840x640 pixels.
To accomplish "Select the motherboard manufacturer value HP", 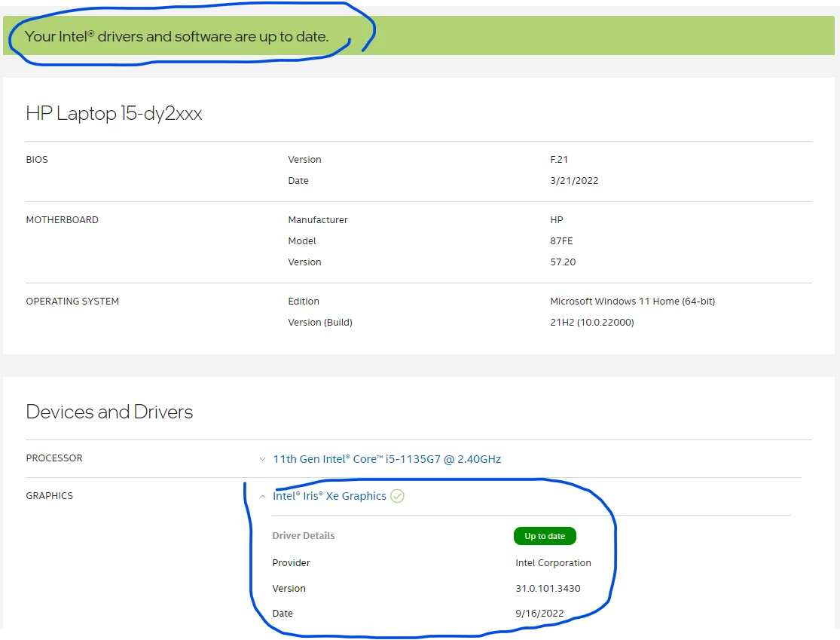I will tap(557, 220).
